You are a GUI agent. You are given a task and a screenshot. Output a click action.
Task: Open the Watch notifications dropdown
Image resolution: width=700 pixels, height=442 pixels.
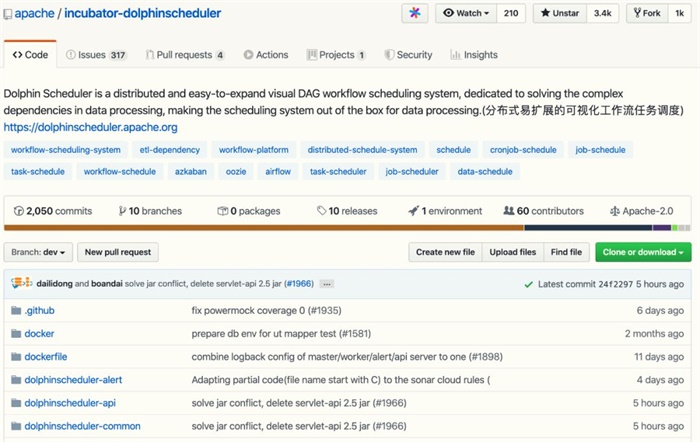coord(467,14)
